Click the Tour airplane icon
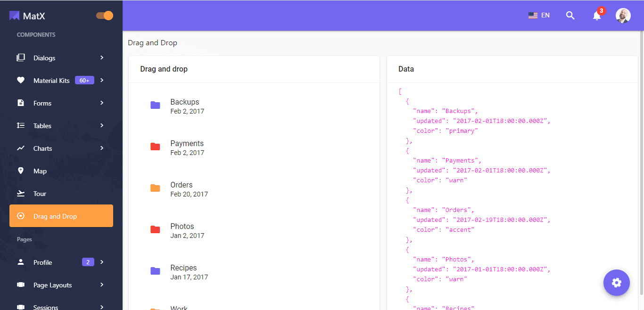644x310 pixels. [21, 194]
